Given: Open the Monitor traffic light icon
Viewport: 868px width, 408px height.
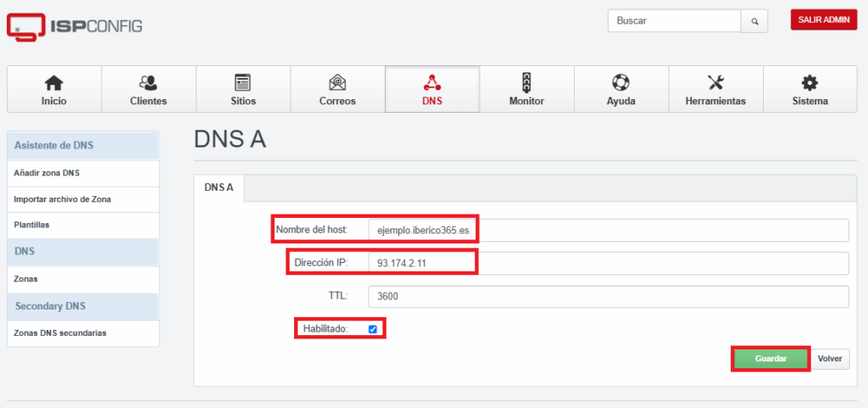Looking at the screenshot, I should pyautogui.click(x=526, y=82).
